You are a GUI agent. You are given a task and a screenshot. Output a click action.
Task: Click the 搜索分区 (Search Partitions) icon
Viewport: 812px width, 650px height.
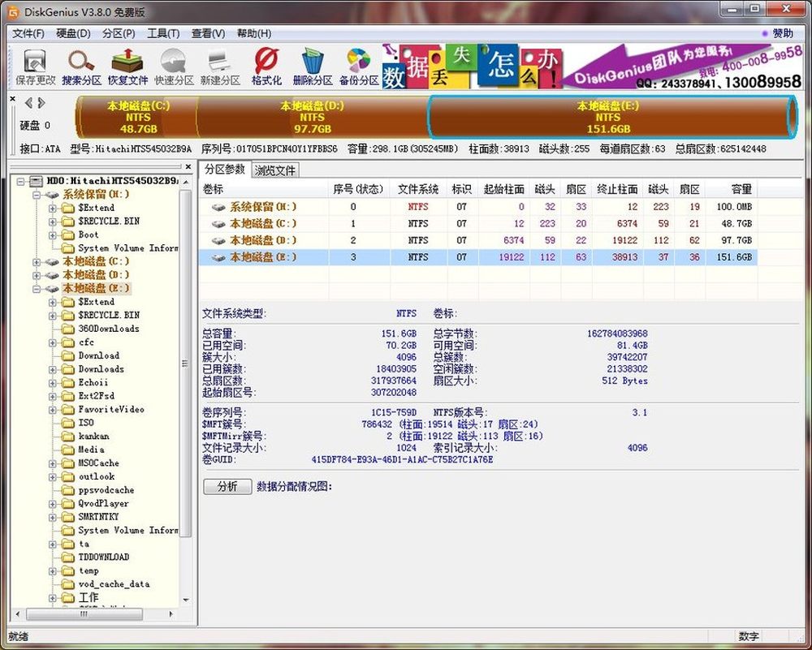click(81, 67)
